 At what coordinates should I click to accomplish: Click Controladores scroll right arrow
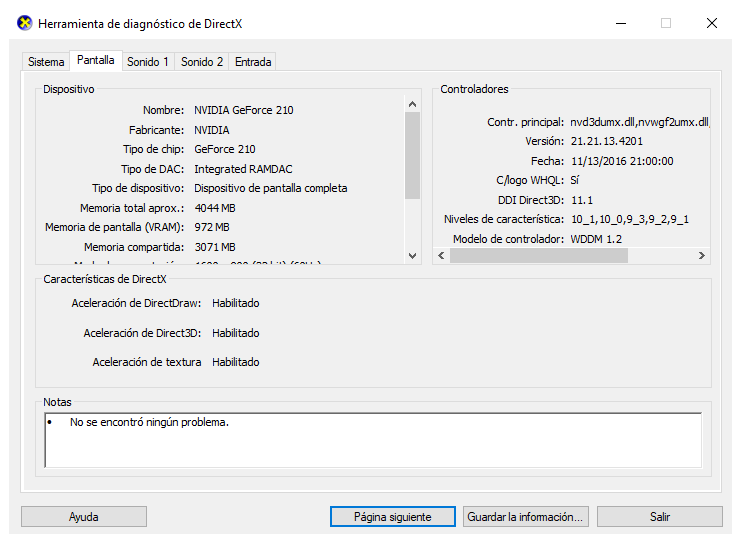point(702,256)
